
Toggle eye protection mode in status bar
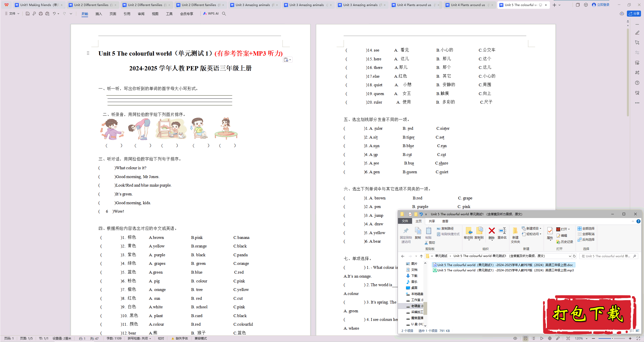point(515,338)
